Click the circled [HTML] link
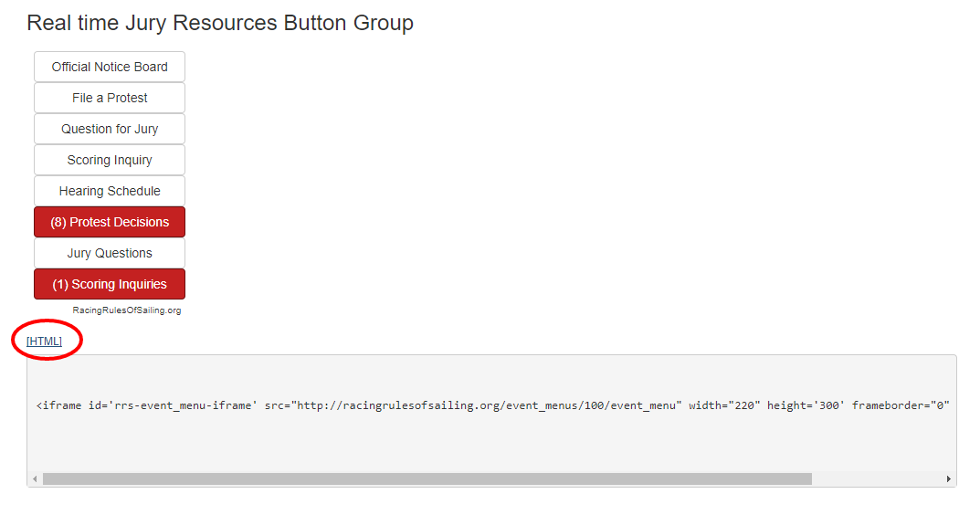 (45, 342)
